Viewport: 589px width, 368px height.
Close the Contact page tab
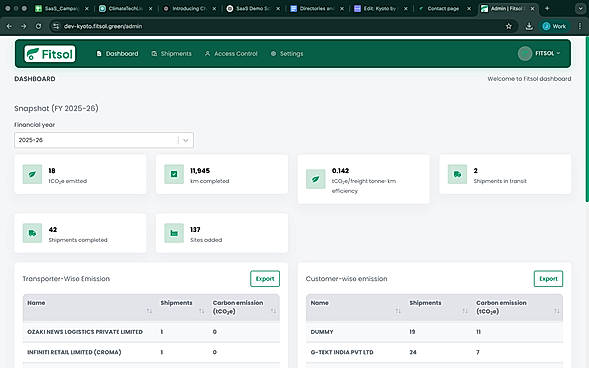(469, 8)
